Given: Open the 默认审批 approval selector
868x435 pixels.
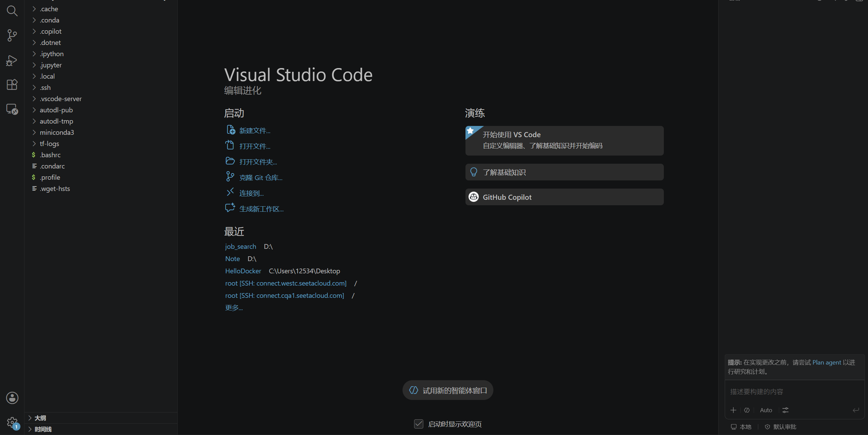Looking at the screenshot, I should (x=781, y=427).
